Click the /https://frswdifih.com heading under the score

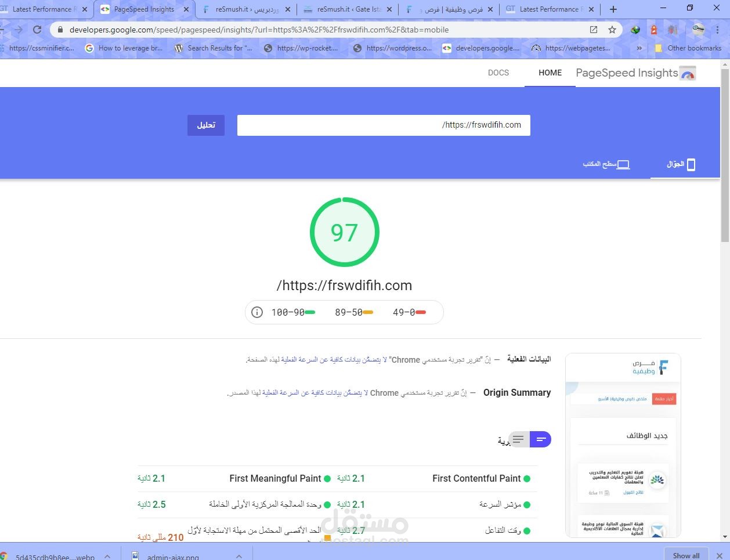pyautogui.click(x=345, y=286)
